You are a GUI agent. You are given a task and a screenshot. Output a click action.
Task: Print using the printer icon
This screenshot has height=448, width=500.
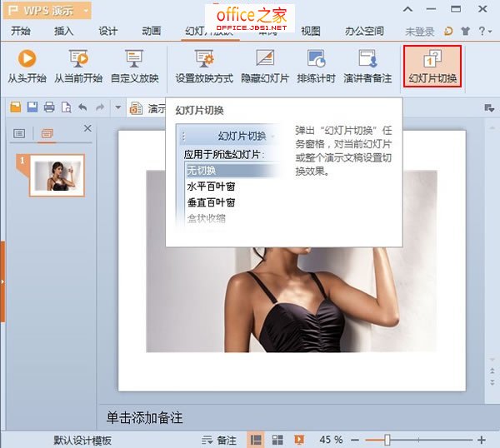point(49,107)
